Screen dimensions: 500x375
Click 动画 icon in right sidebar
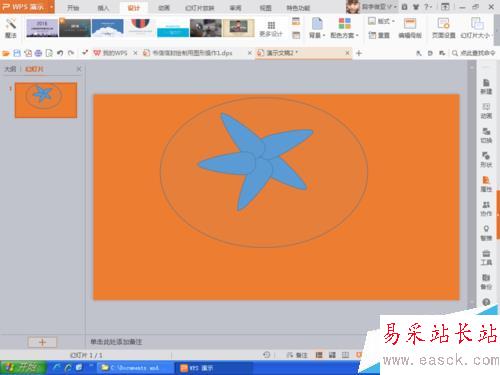[486, 111]
